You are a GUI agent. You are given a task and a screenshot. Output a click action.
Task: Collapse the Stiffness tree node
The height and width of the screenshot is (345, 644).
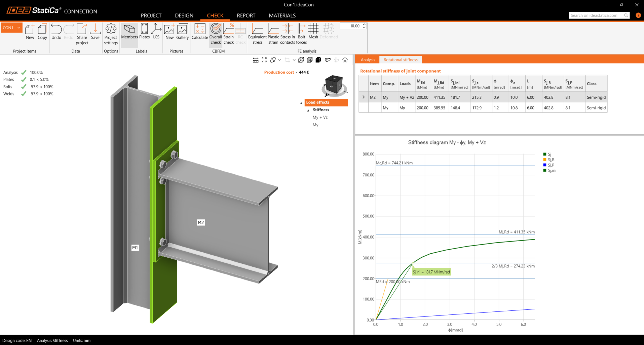coord(308,110)
